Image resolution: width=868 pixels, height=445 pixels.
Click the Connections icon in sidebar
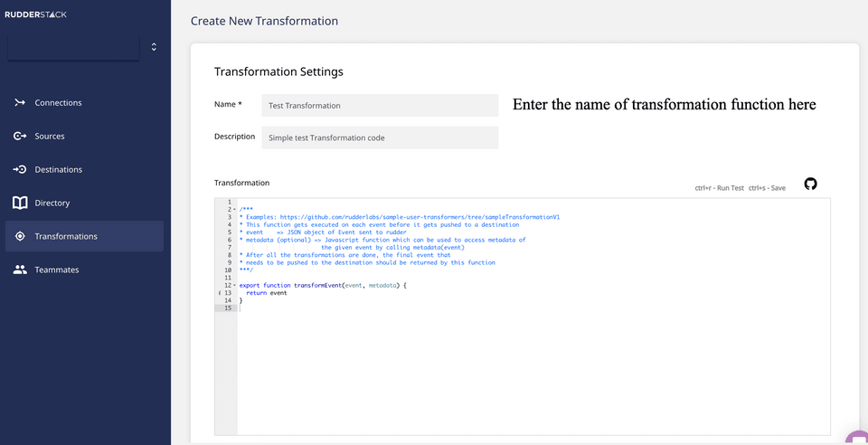tap(20, 102)
